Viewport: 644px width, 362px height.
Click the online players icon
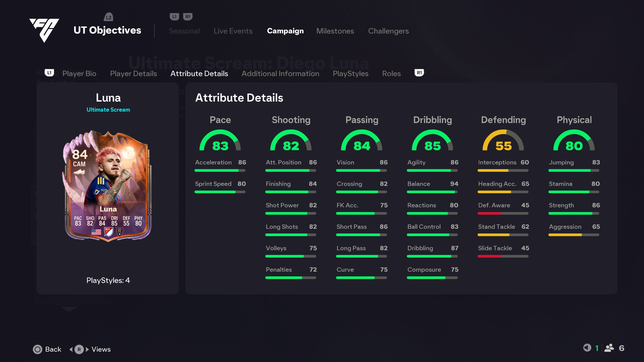pyautogui.click(x=609, y=348)
